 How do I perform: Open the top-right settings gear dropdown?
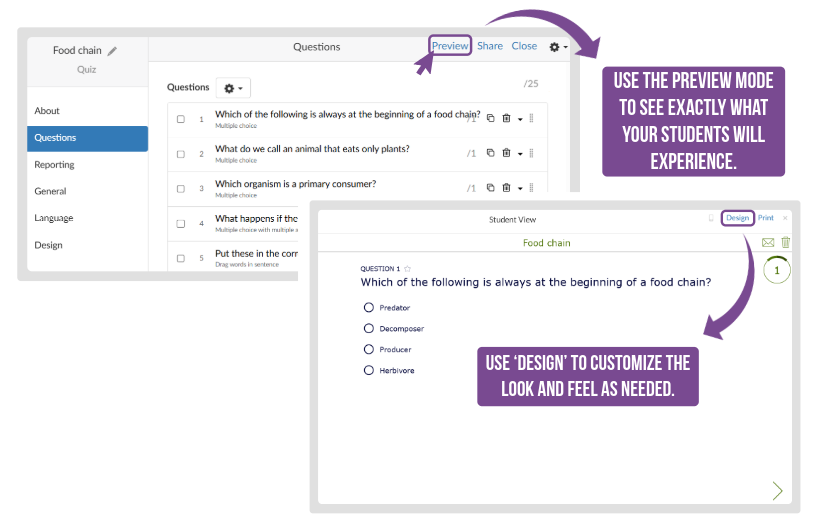click(558, 47)
